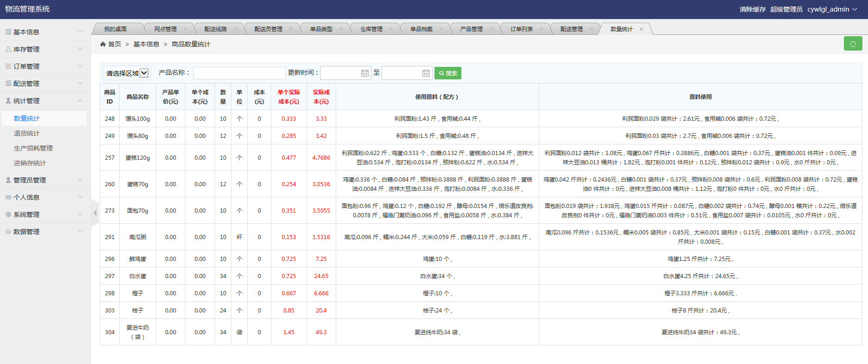The width and height of the screenshot is (868, 364).
Task: Click product name 馒头100g
Action: [x=138, y=119]
